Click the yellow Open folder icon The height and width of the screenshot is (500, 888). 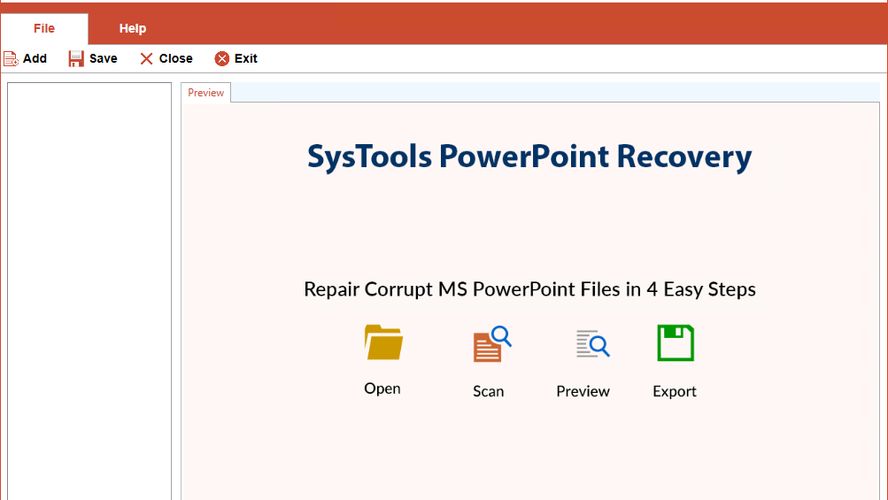coord(383,342)
